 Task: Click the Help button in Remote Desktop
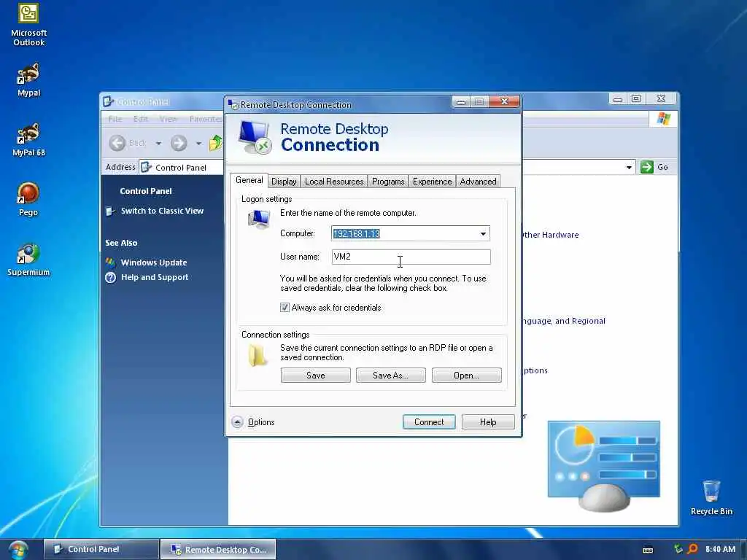[488, 422]
